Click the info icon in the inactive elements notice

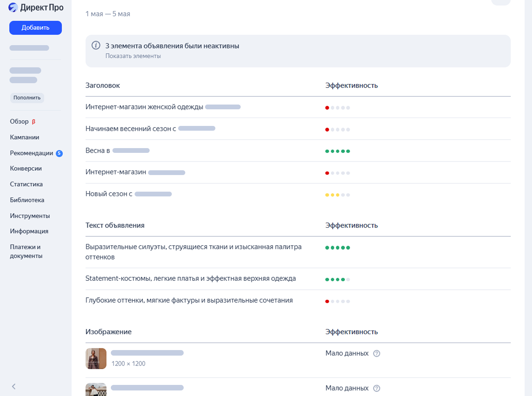point(96,45)
